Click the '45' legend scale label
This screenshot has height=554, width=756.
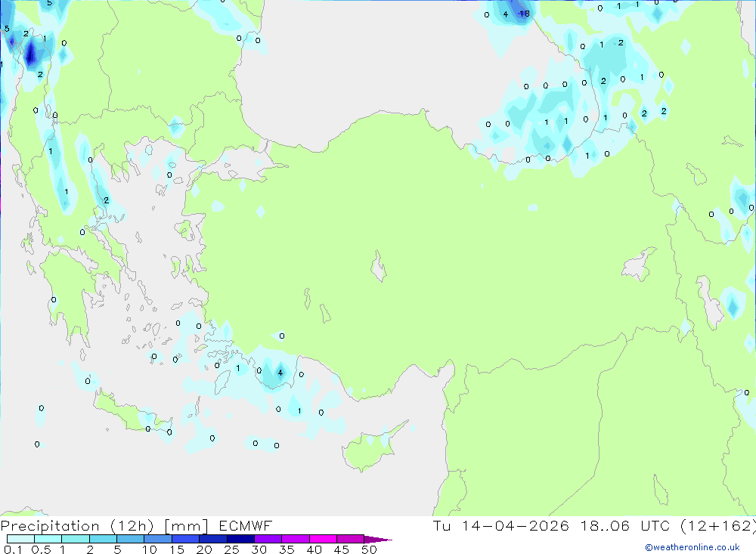[x=342, y=549]
